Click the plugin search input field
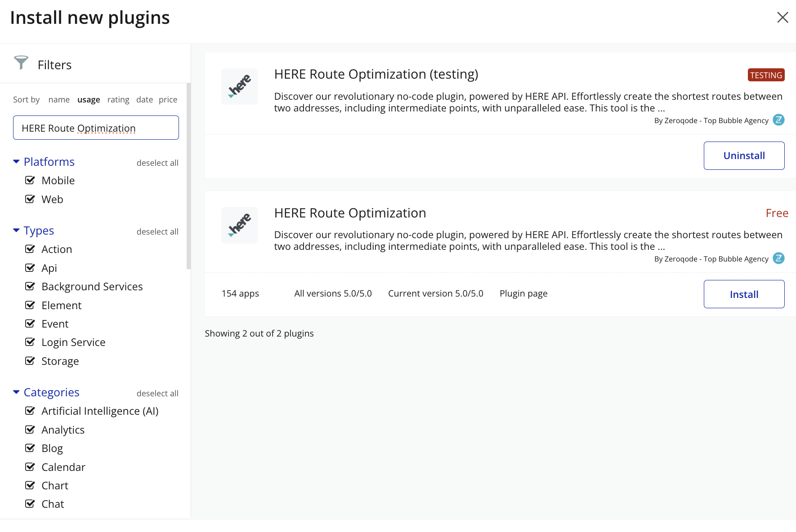The width and height of the screenshot is (796, 532). pos(96,128)
